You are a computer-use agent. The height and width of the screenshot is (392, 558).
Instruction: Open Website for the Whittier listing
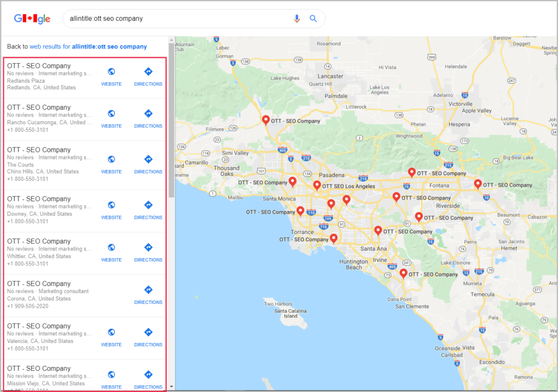click(111, 252)
